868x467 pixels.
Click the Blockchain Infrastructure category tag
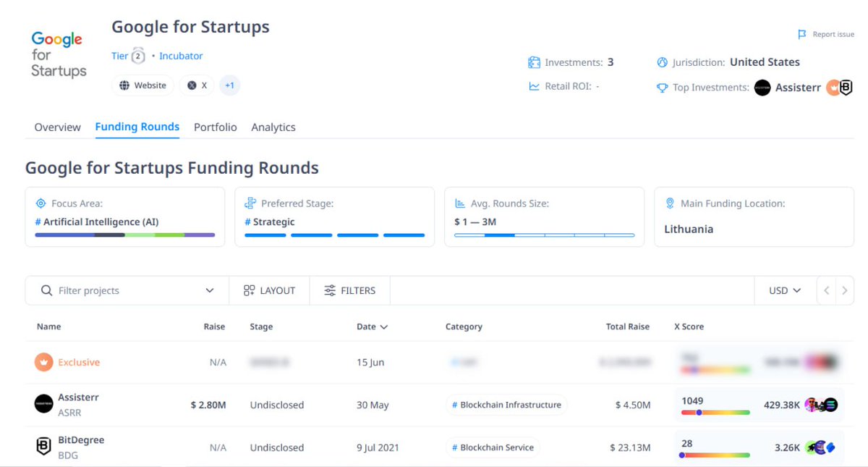[x=506, y=405]
